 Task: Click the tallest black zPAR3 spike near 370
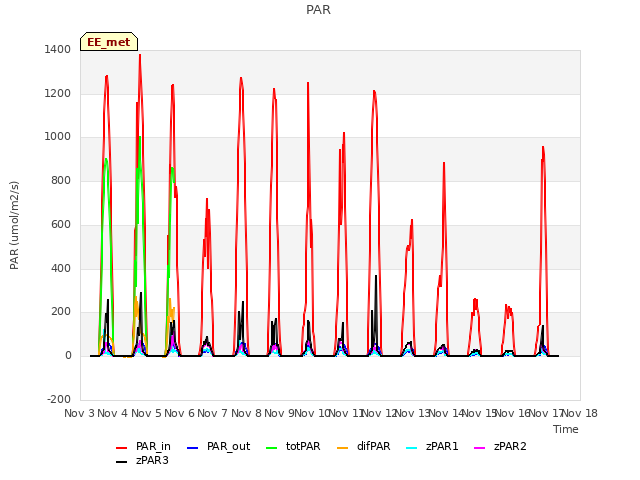click(x=376, y=276)
